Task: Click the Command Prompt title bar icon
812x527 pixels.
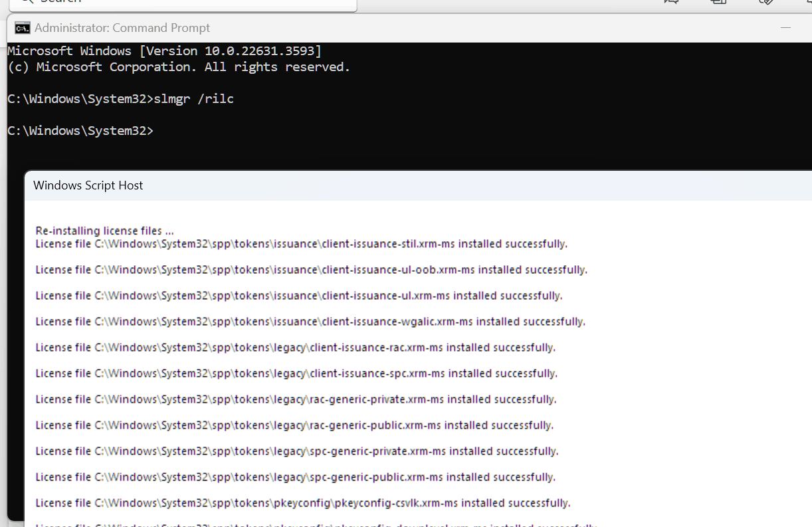Action: [23, 28]
